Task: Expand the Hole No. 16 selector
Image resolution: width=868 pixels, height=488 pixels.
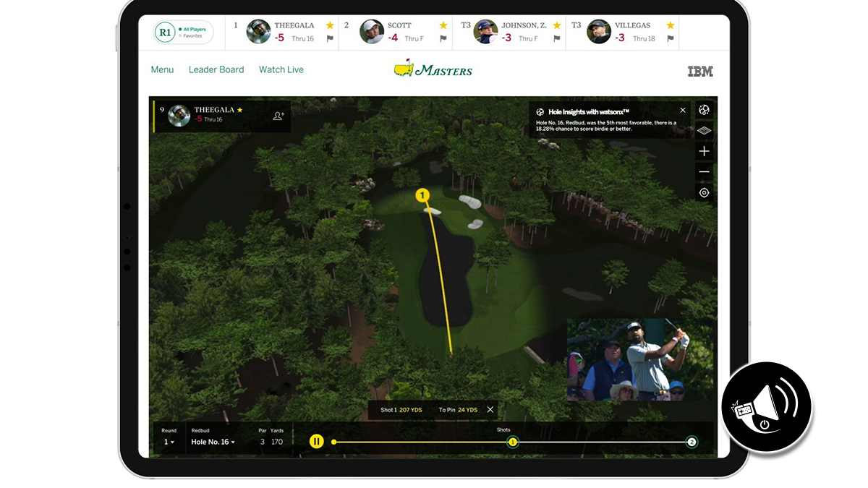Action: pyautogui.click(x=213, y=442)
